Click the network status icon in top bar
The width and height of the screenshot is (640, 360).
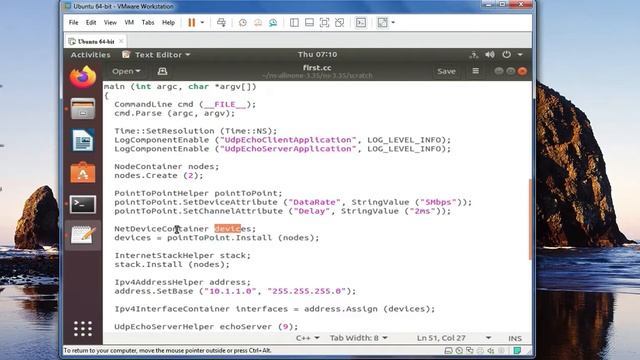[x=474, y=55]
